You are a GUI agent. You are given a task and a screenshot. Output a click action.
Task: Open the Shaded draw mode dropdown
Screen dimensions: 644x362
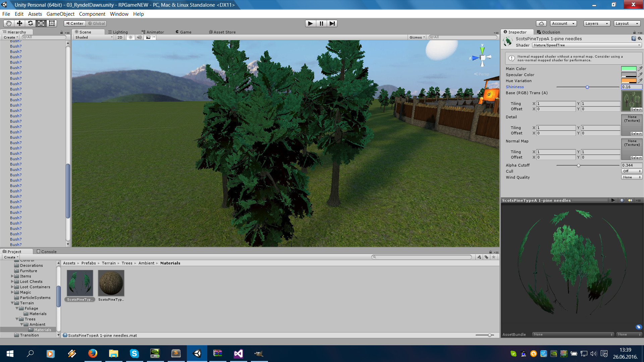(x=92, y=37)
